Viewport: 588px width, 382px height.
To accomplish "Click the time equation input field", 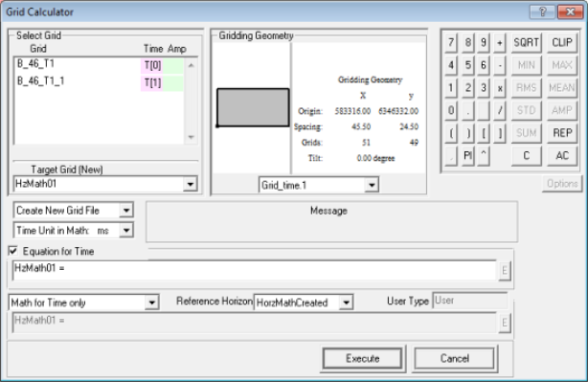I will [254, 270].
